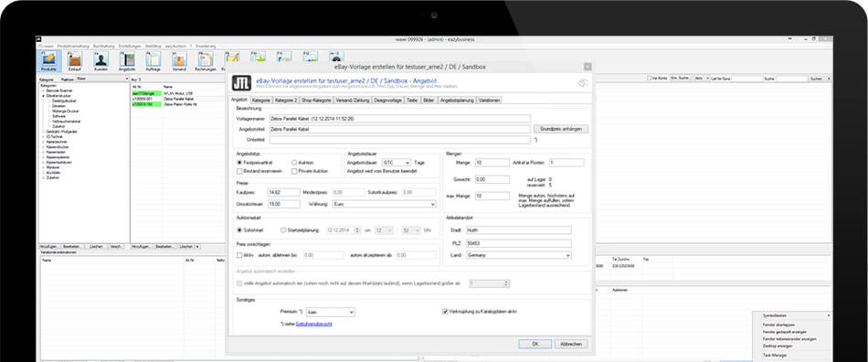The image size is (868, 362).
Task: Open the Einkauf toolbar icon
Action: tap(75, 61)
